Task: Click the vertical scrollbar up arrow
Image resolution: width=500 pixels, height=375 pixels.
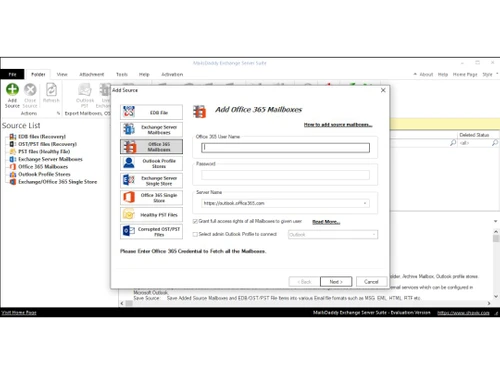Action: tap(496, 231)
